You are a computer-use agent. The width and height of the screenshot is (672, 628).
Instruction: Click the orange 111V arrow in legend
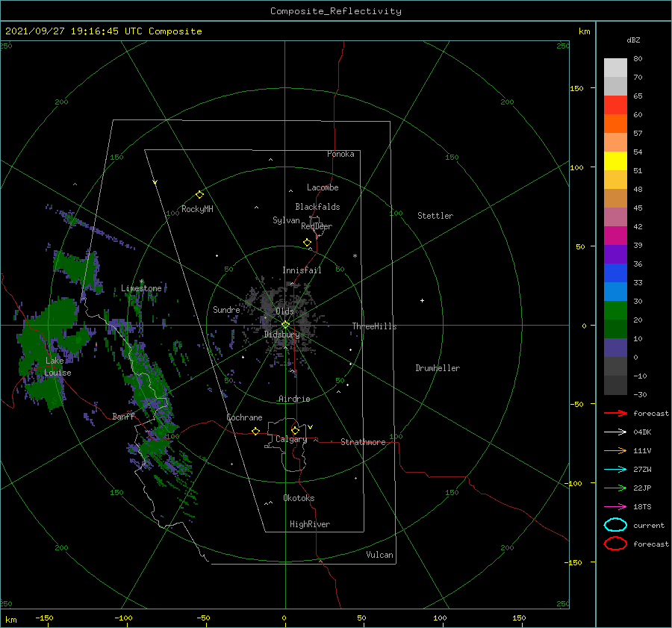point(615,450)
